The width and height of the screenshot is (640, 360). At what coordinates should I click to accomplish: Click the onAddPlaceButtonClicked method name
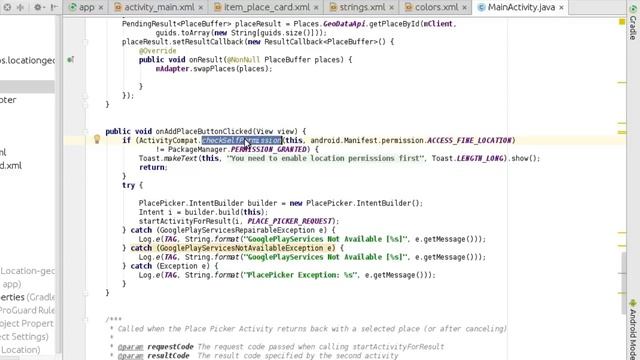coord(204,131)
